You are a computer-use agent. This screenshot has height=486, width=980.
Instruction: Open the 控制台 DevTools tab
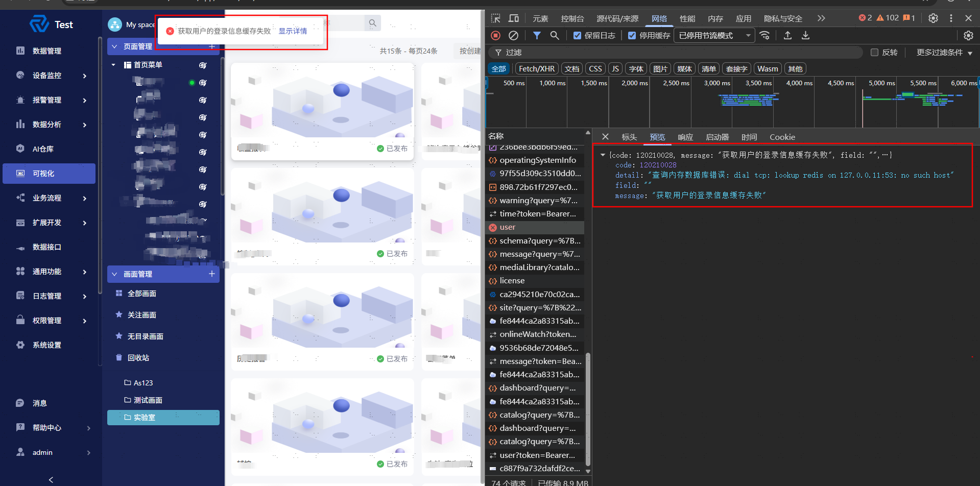[x=572, y=18]
